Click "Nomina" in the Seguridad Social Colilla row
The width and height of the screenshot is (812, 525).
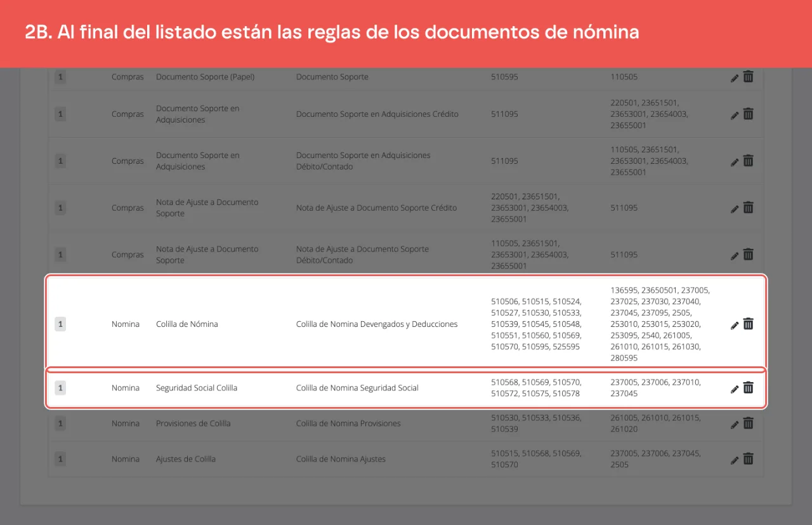tap(126, 388)
